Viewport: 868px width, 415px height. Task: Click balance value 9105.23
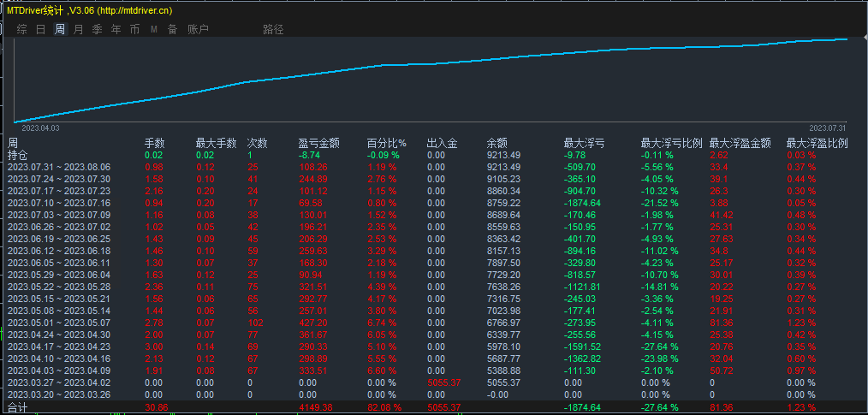[503, 179]
